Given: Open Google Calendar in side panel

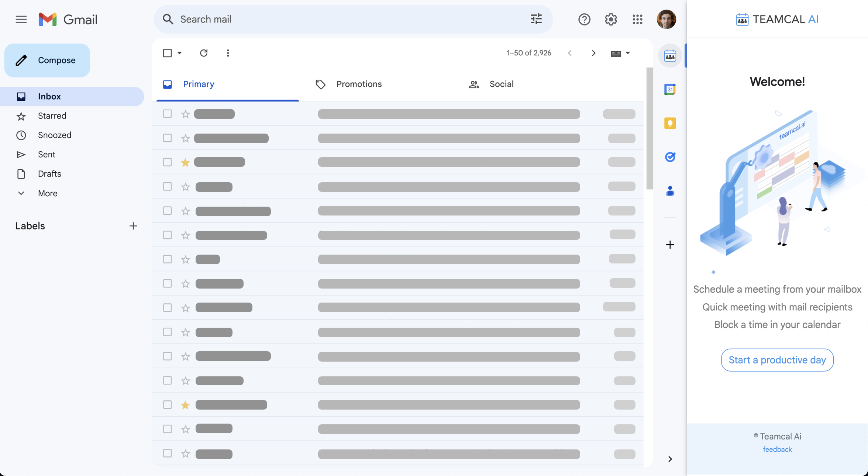Looking at the screenshot, I should 670,89.
